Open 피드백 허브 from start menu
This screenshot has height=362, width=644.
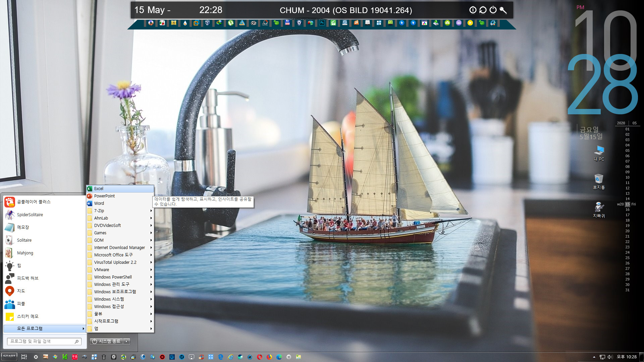pos(45,278)
